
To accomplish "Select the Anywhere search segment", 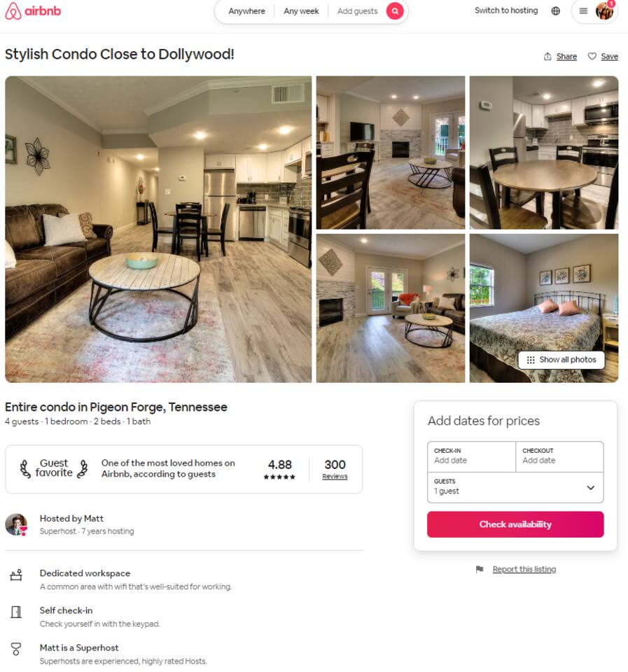I will pyautogui.click(x=246, y=11).
